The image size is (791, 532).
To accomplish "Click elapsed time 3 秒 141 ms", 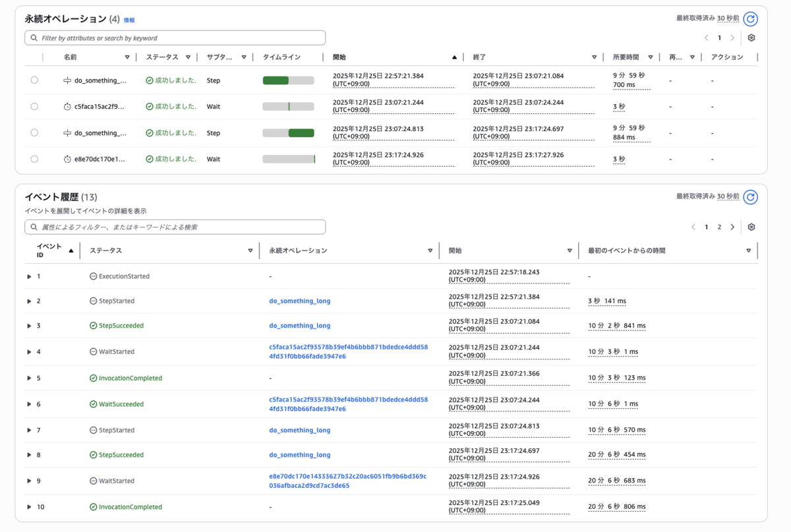I will 607,301.
